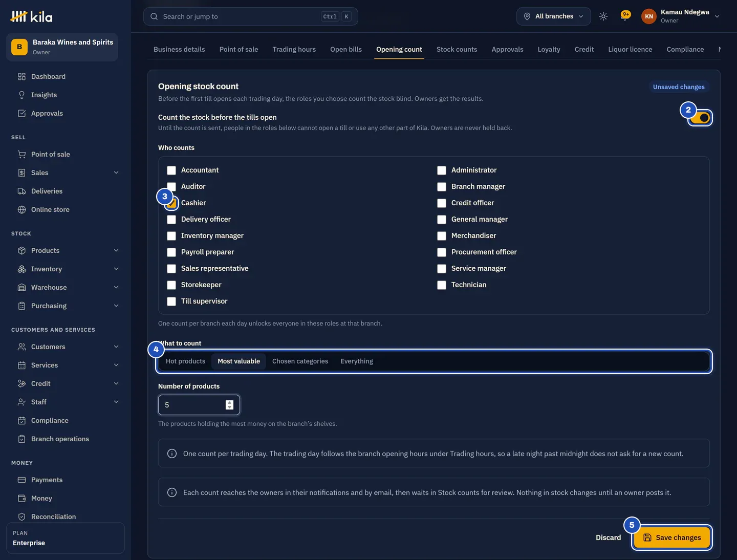Click the KN user avatar
Image resolution: width=737 pixels, height=560 pixels.
649,16
